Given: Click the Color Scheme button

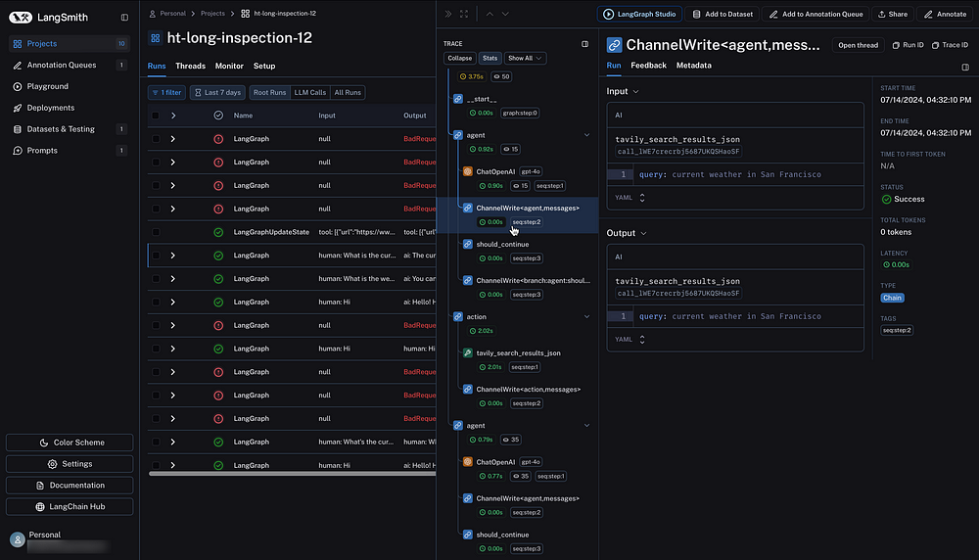Looking at the screenshot, I should 70,443.
